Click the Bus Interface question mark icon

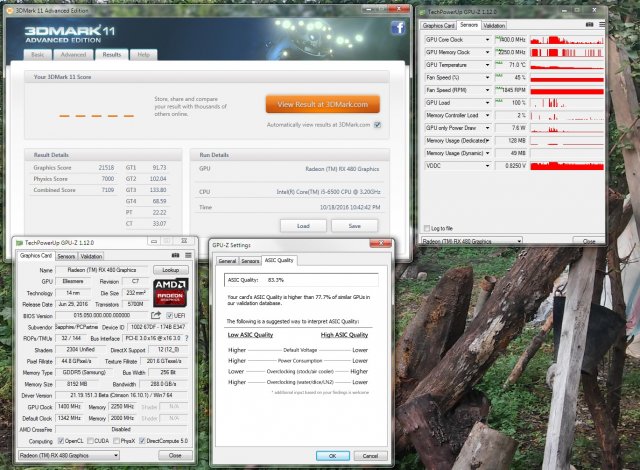[x=188, y=339]
